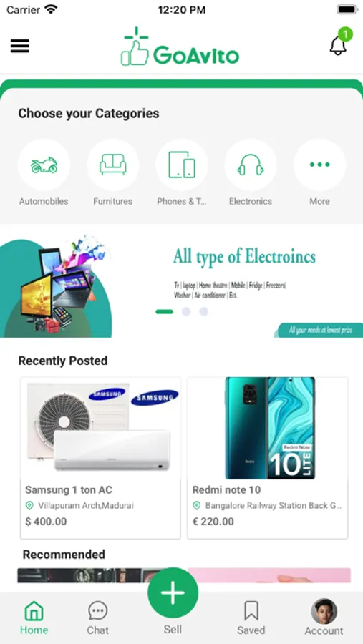Open the hamburger menu

coord(20,46)
